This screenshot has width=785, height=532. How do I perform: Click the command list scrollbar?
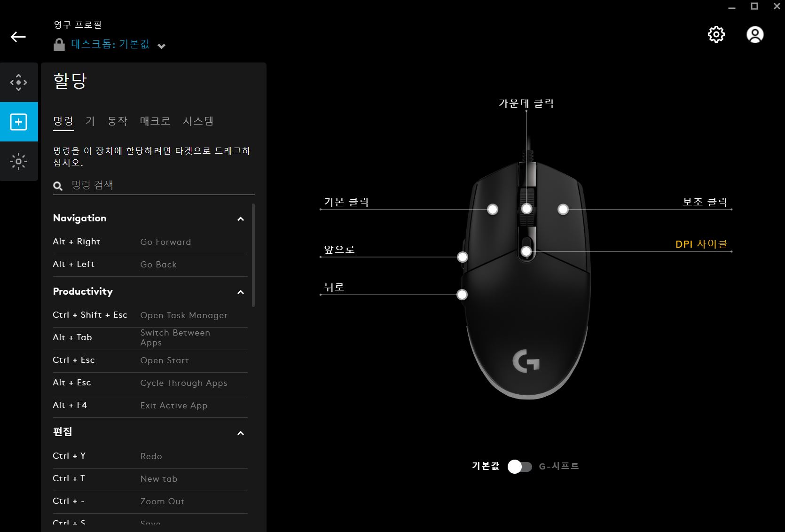click(253, 255)
